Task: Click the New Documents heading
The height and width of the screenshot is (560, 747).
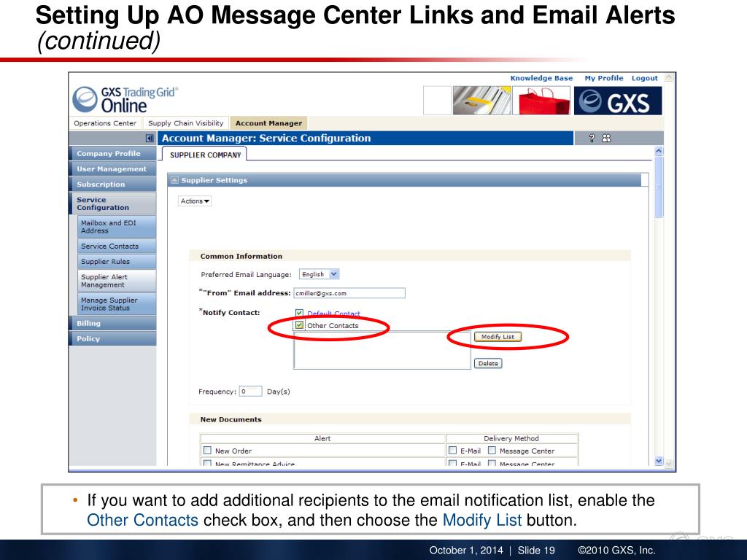Action: click(231, 419)
